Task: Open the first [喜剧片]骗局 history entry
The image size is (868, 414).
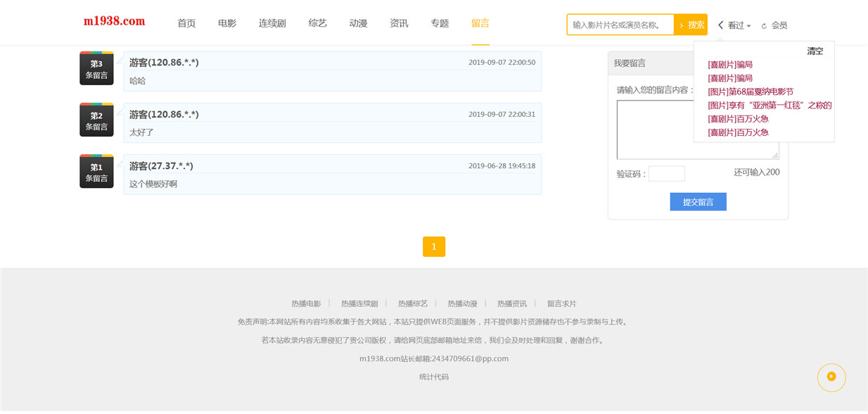Action: (730, 65)
